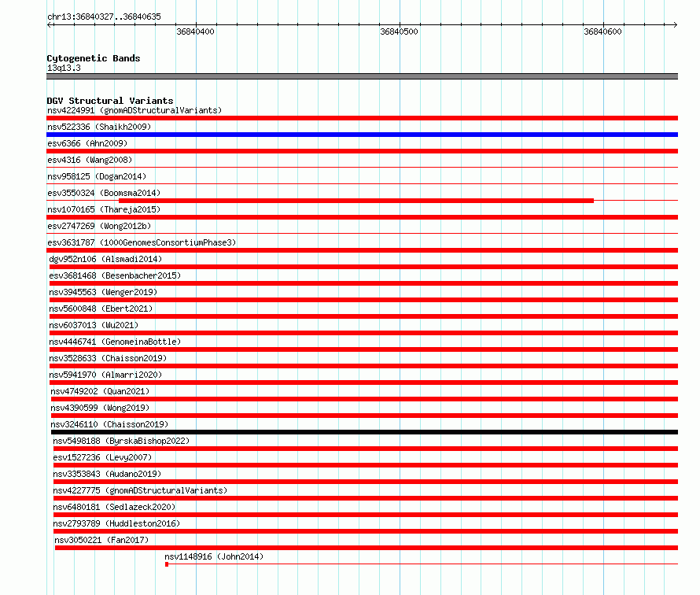The image size is (700, 595).
Task: Click nsv2793789 (Huddleston2016) label
Action: [116, 523]
